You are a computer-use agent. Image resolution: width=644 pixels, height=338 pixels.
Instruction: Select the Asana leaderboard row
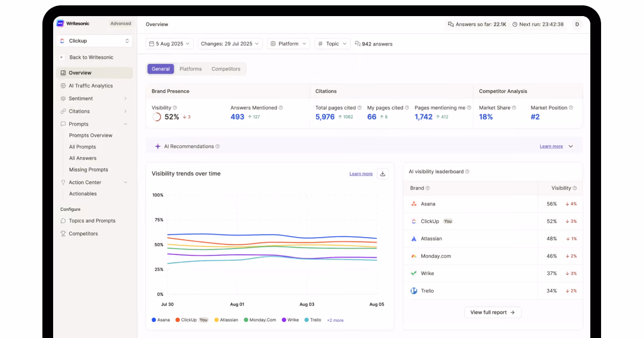[493, 204]
